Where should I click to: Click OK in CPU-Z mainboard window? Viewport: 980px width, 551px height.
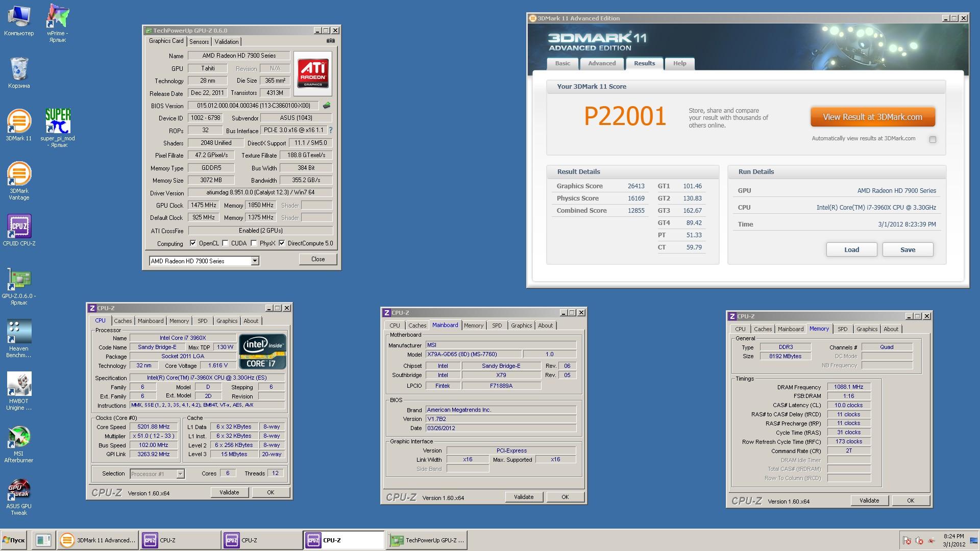click(565, 497)
